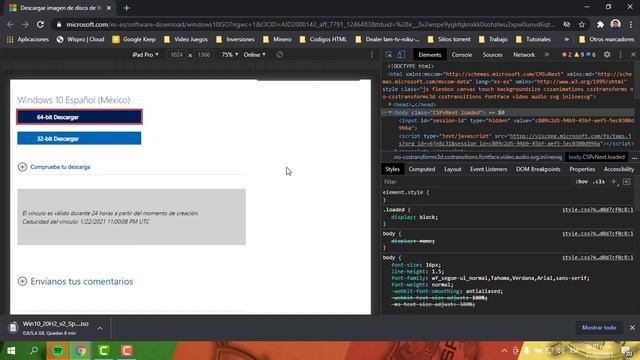Activate the inspect element picker icon

coord(389,55)
